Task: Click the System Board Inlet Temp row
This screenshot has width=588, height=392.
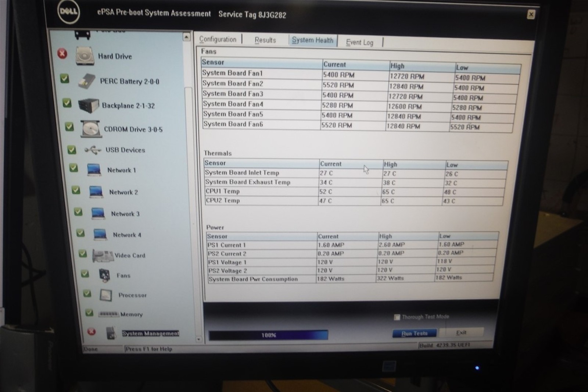Action: (355, 173)
